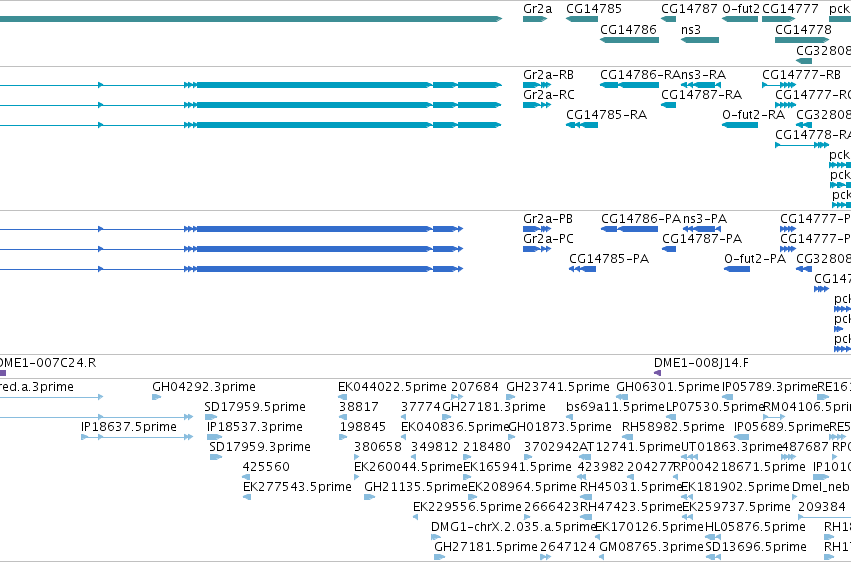Click feature label 425560

[266, 468]
